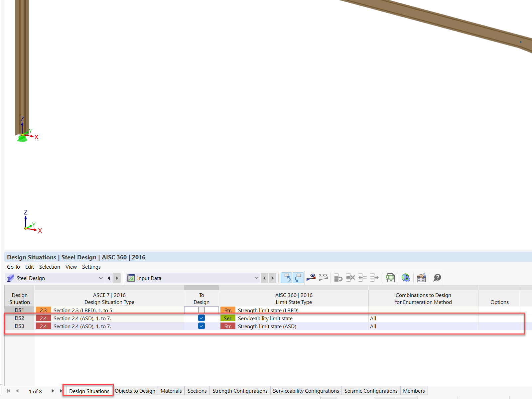
Task: Open the globe units settings icon
Action: point(406,278)
